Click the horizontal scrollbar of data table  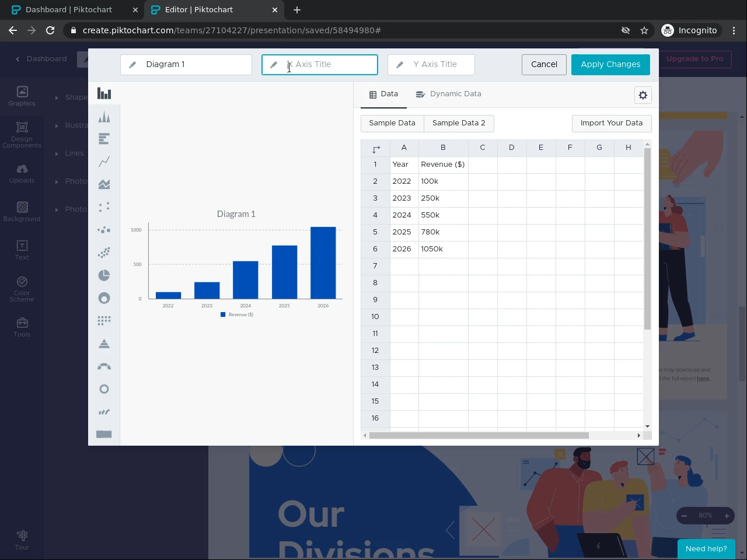[x=479, y=435]
